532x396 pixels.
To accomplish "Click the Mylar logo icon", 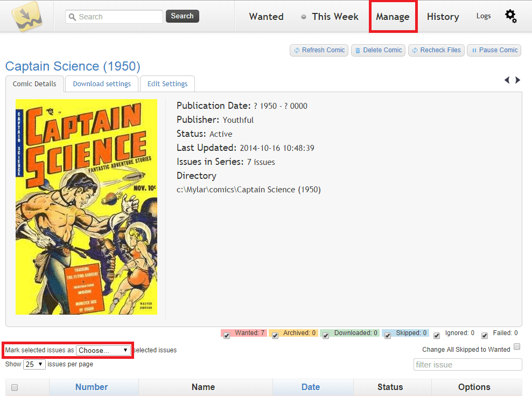I will (26, 17).
